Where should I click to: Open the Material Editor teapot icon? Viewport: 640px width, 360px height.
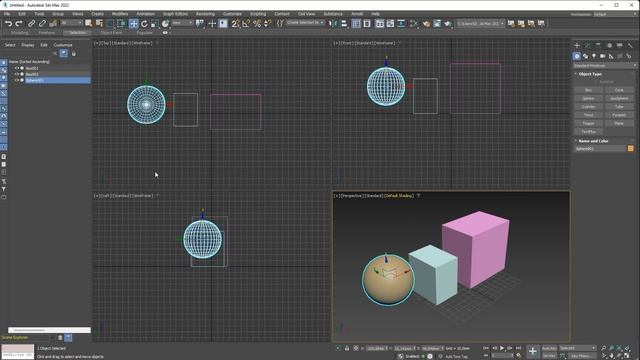[x=426, y=24]
